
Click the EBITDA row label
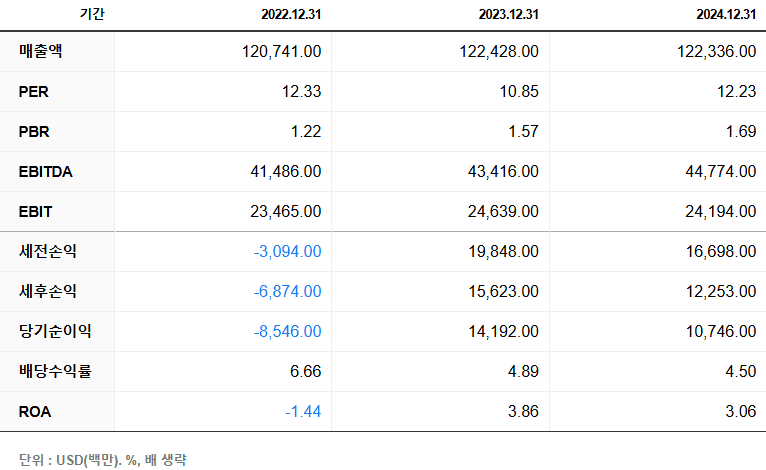[x=45, y=171]
